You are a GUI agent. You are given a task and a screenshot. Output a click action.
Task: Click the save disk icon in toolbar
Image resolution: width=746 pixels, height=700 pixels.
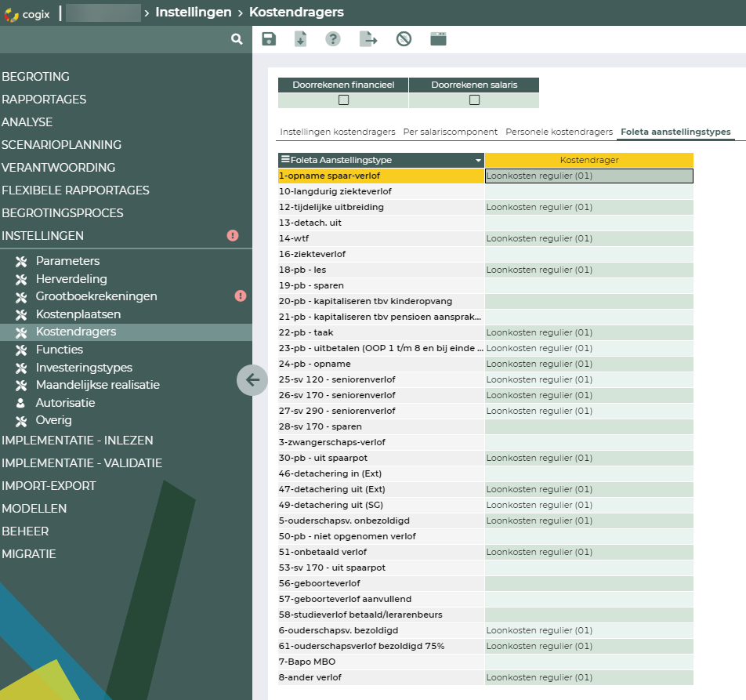pos(269,39)
